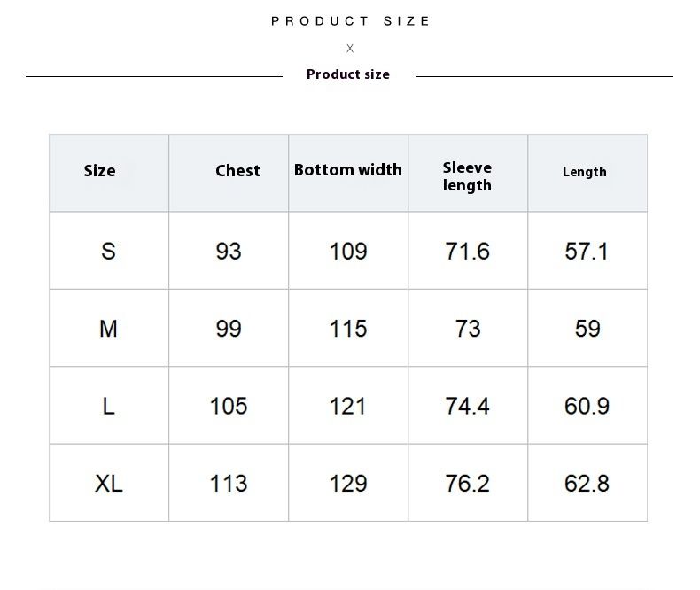The width and height of the screenshot is (700, 590).
Task: Click bottom width value 115
Action: 348,329
